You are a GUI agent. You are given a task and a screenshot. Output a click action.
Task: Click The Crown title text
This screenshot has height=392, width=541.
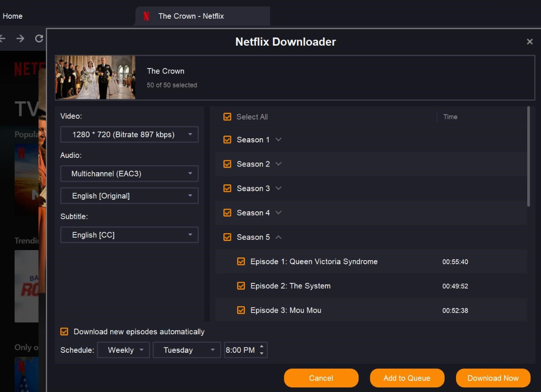click(165, 71)
